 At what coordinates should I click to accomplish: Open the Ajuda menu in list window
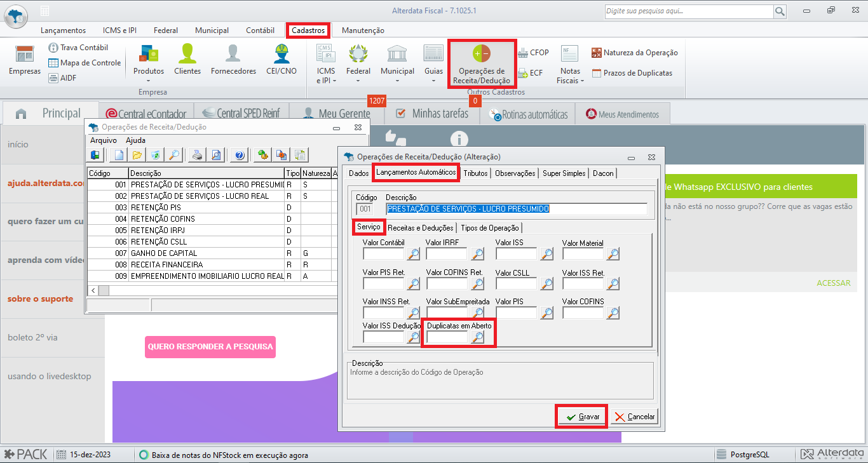(135, 140)
